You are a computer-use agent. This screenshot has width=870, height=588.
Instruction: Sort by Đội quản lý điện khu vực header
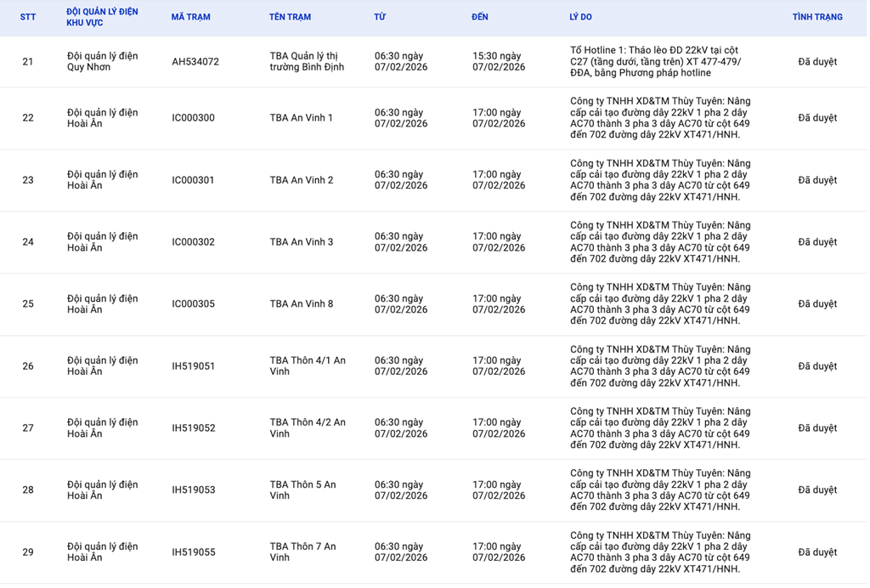click(102, 17)
